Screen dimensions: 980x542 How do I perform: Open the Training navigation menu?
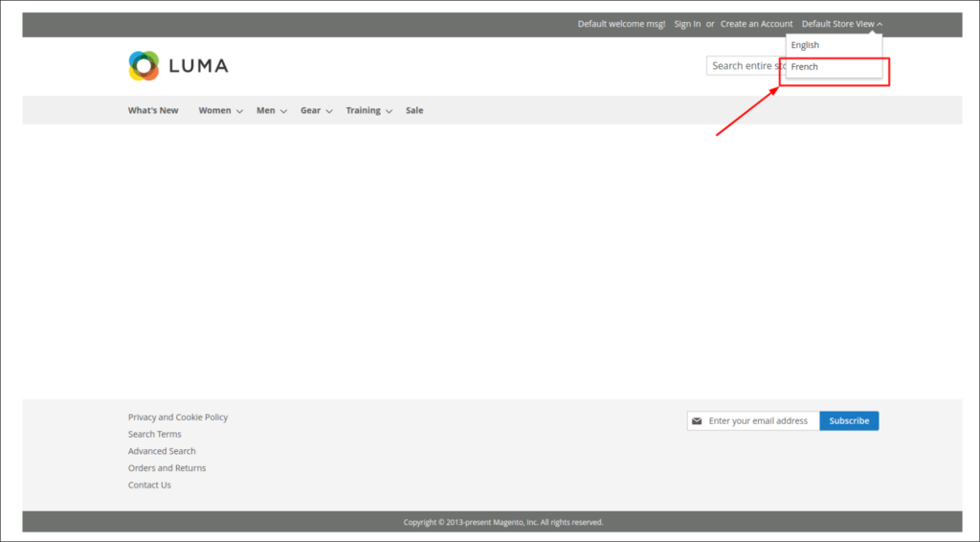click(363, 111)
